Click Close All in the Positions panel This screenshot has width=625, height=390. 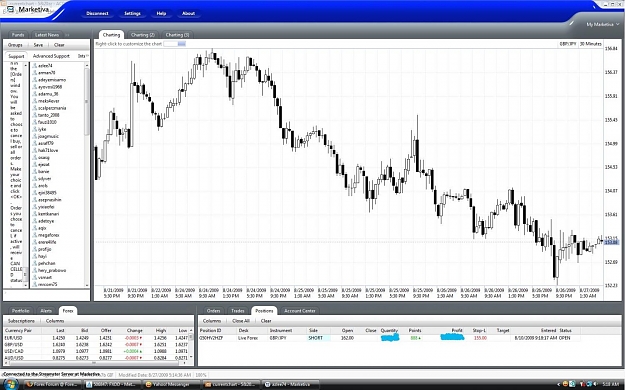coord(241,321)
